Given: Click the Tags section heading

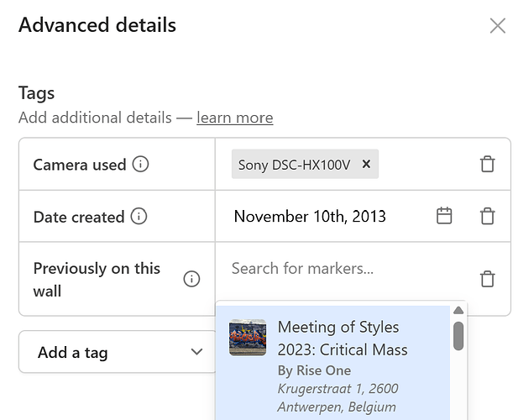Looking at the screenshot, I should tap(36, 93).
